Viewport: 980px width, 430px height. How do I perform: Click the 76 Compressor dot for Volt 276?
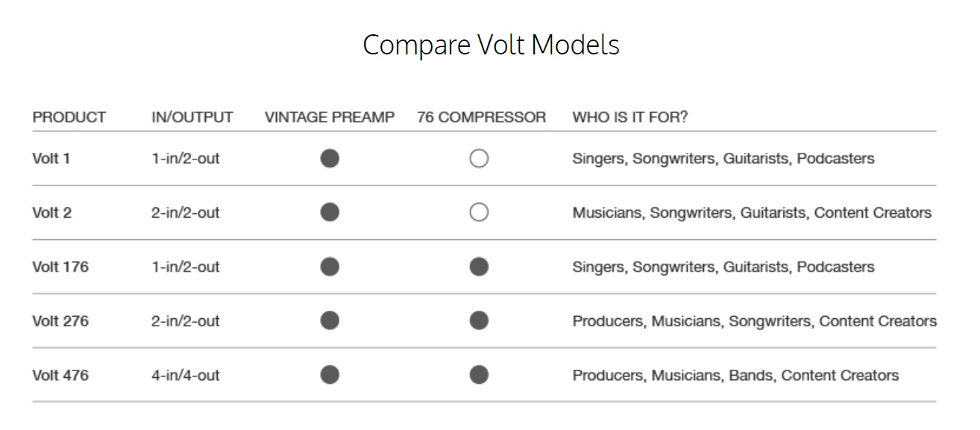[x=479, y=320]
